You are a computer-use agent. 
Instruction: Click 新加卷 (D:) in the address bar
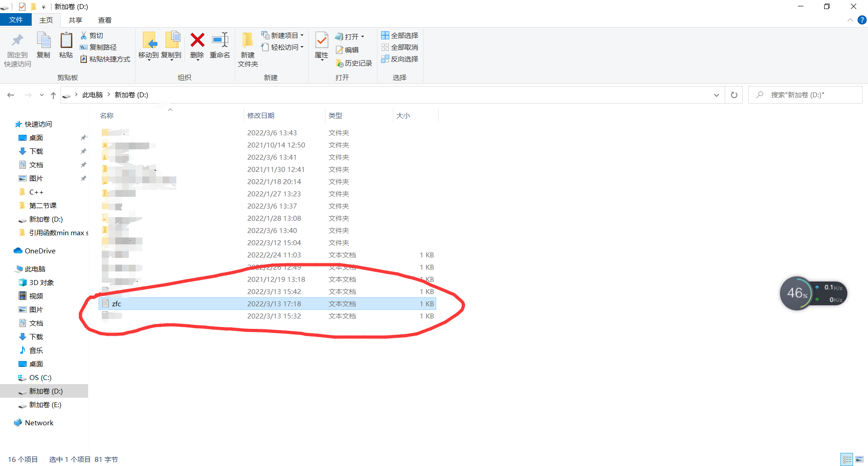[131, 95]
